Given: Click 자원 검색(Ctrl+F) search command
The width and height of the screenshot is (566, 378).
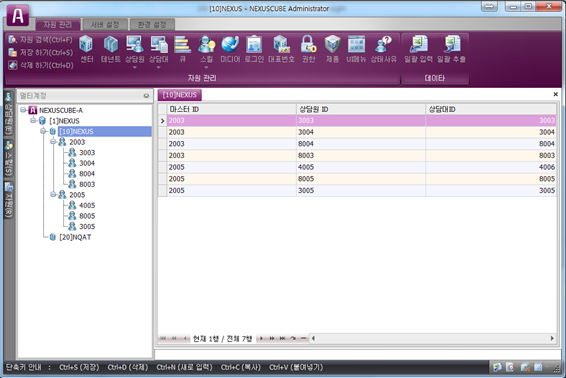Looking at the screenshot, I should (x=40, y=40).
